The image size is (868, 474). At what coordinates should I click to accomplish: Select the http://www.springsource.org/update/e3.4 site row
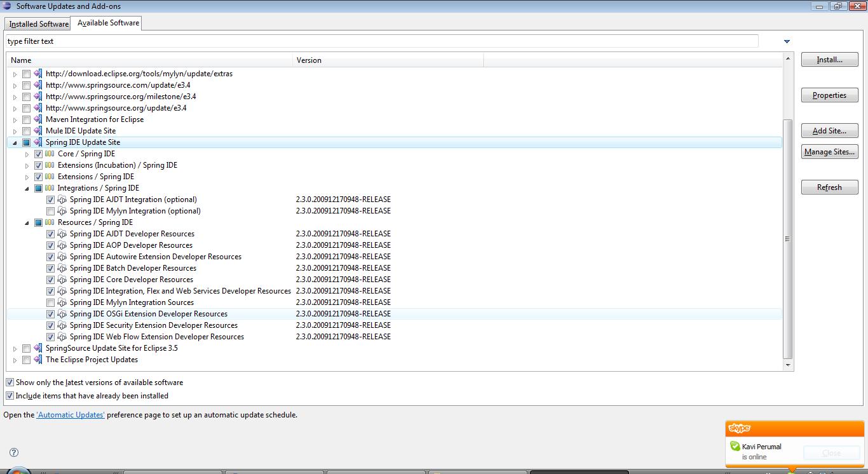point(394,108)
